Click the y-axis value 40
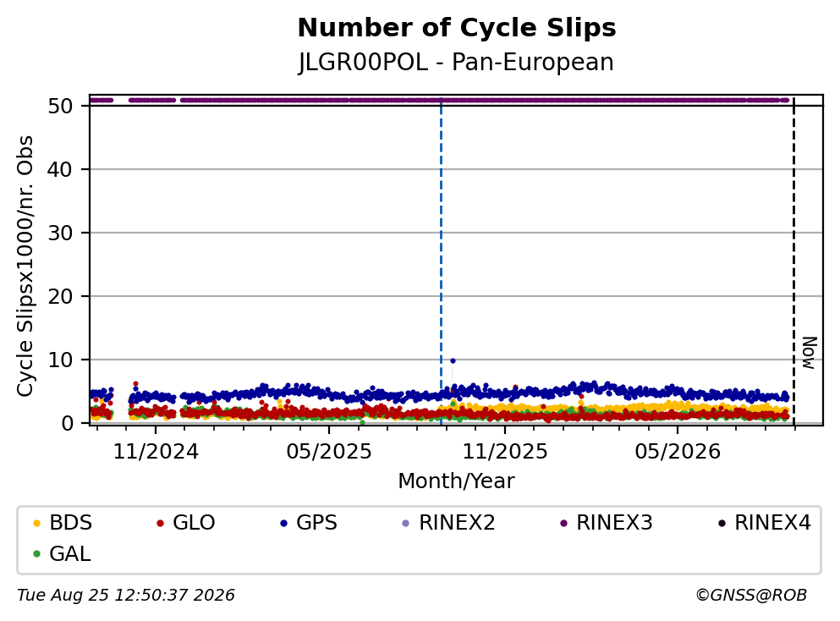The image size is (840, 621). (x=60, y=169)
